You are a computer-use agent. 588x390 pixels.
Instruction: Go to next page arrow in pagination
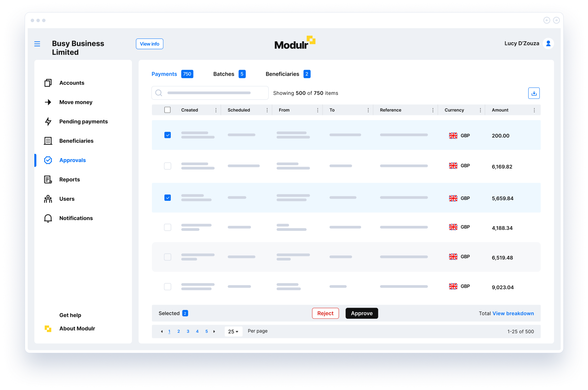pyautogui.click(x=214, y=332)
